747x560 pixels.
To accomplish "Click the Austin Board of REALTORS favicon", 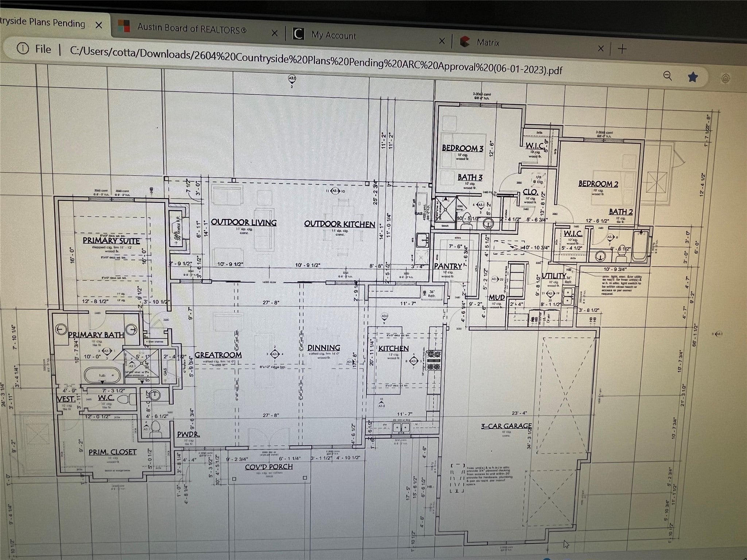I will pyautogui.click(x=124, y=26).
